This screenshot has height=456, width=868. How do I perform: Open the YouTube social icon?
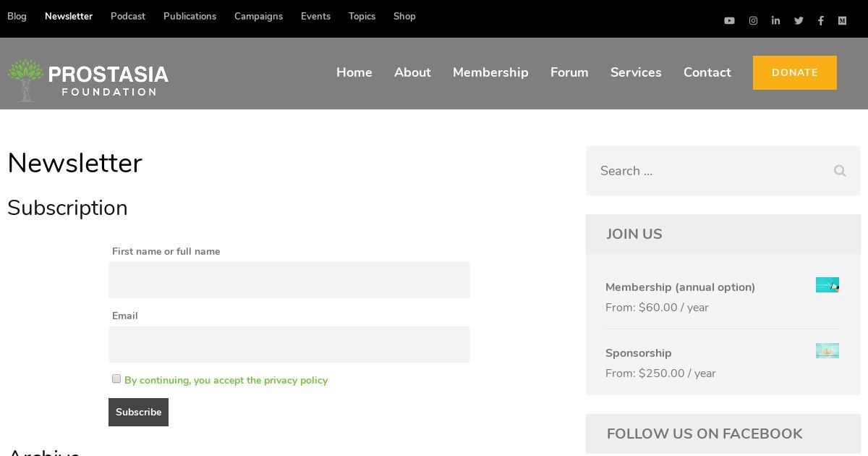(x=729, y=21)
